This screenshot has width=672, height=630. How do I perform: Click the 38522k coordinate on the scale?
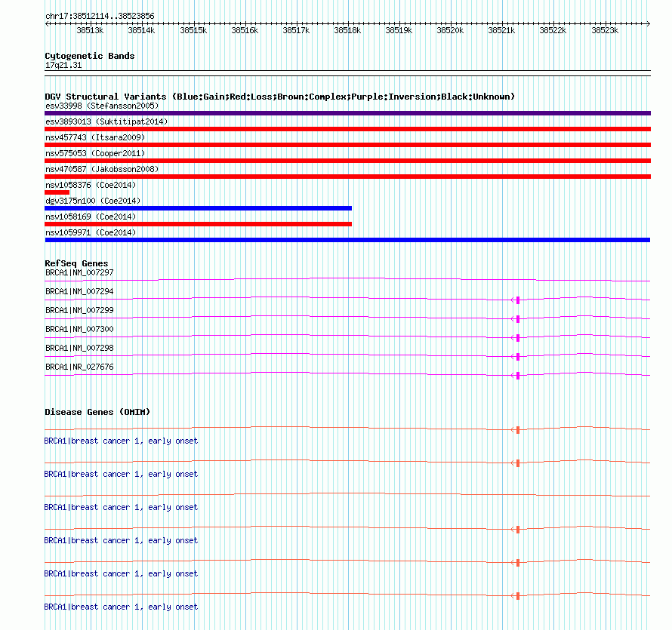pyautogui.click(x=553, y=30)
